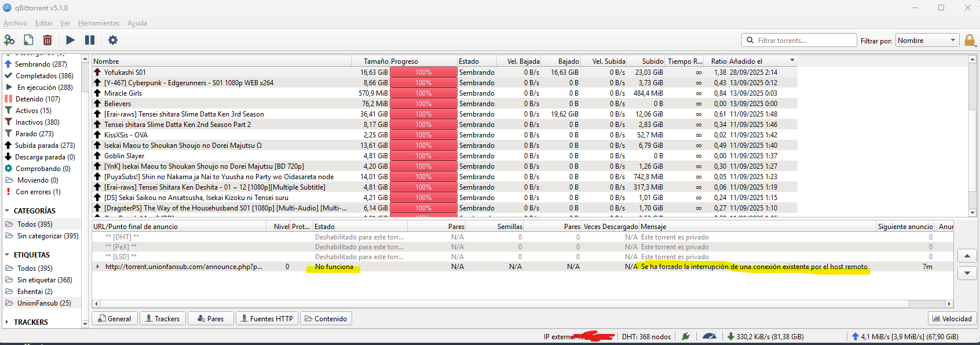
Task: Expand the TRACKERS section
Action: [x=8, y=322]
